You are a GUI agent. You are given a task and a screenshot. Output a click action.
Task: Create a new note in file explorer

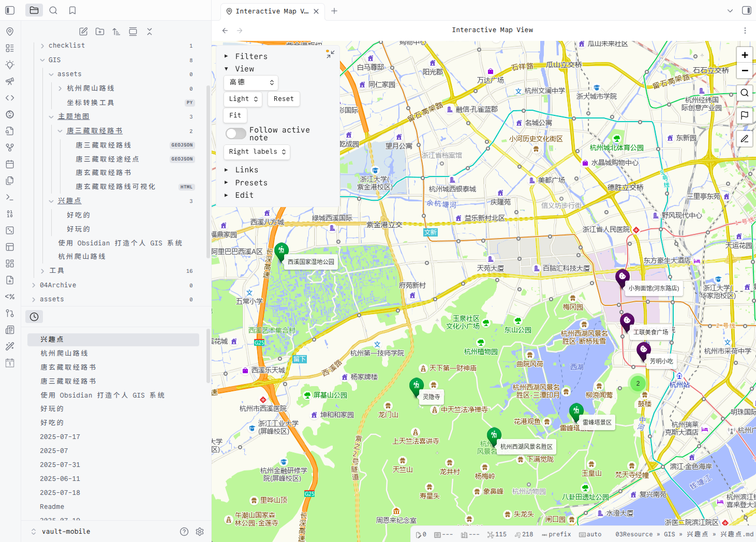point(83,32)
